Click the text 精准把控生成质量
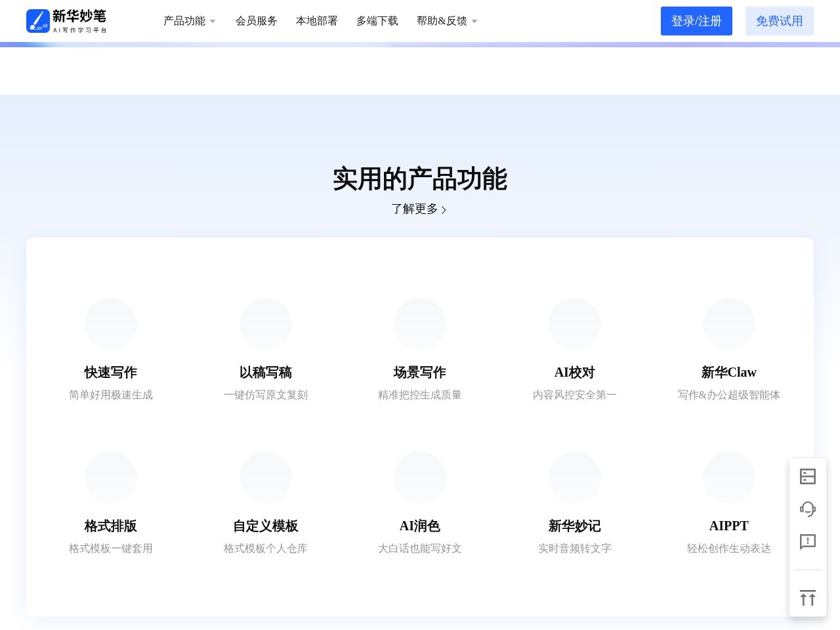 (x=420, y=394)
